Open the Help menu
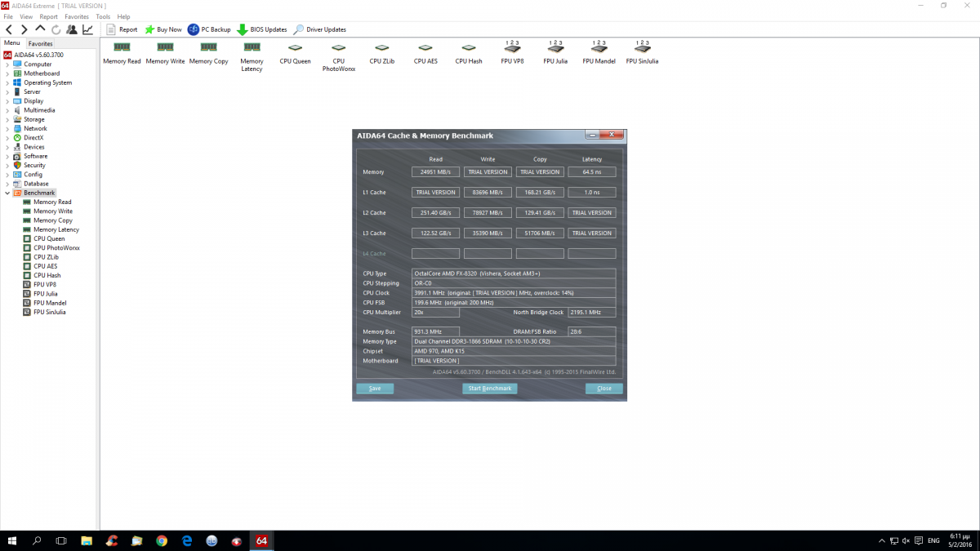The width and height of the screenshot is (980, 551). [123, 16]
